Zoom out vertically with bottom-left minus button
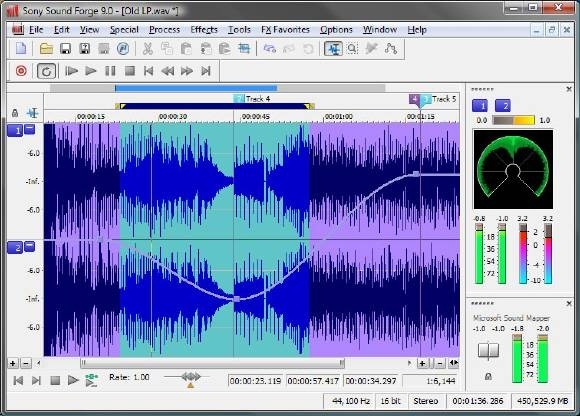 (x=26, y=363)
